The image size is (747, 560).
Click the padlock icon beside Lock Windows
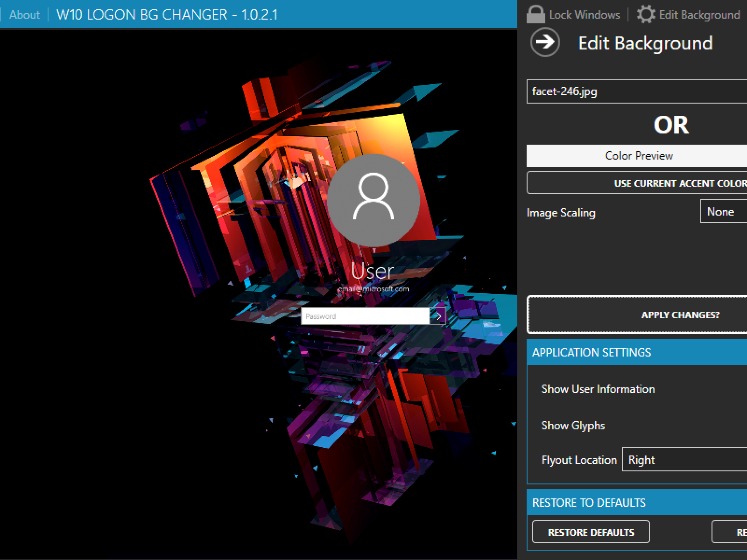[536, 14]
